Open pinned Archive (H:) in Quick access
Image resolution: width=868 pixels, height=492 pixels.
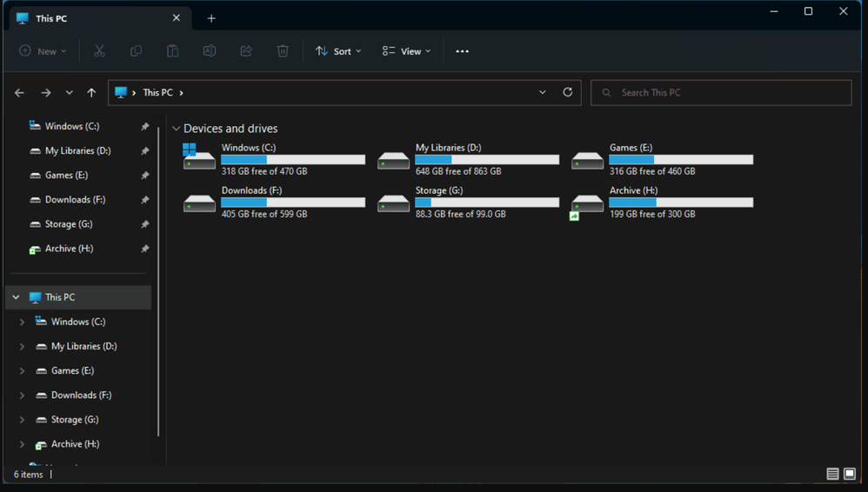click(70, 249)
